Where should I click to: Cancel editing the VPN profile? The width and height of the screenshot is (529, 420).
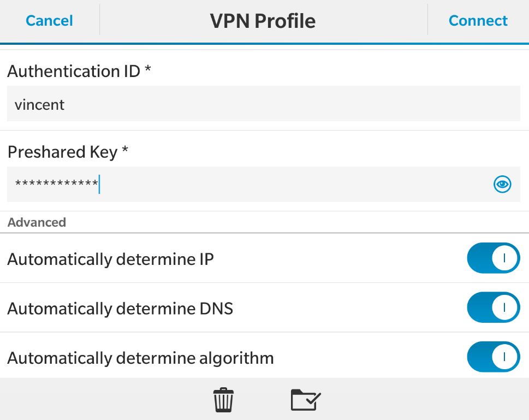(49, 21)
